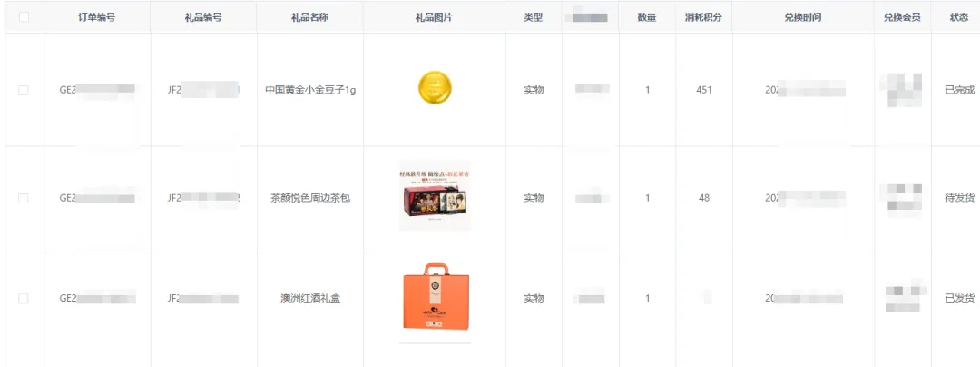Select the checkbox for 澳洲红酒礼盒 row
The image size is (980, 367).
(24, 298)
